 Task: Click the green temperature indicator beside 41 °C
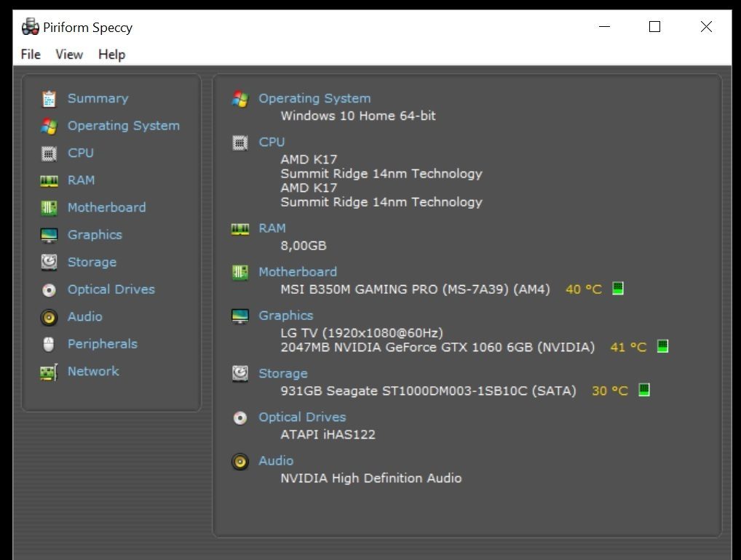pyautogui.click(x=662, y=346)
